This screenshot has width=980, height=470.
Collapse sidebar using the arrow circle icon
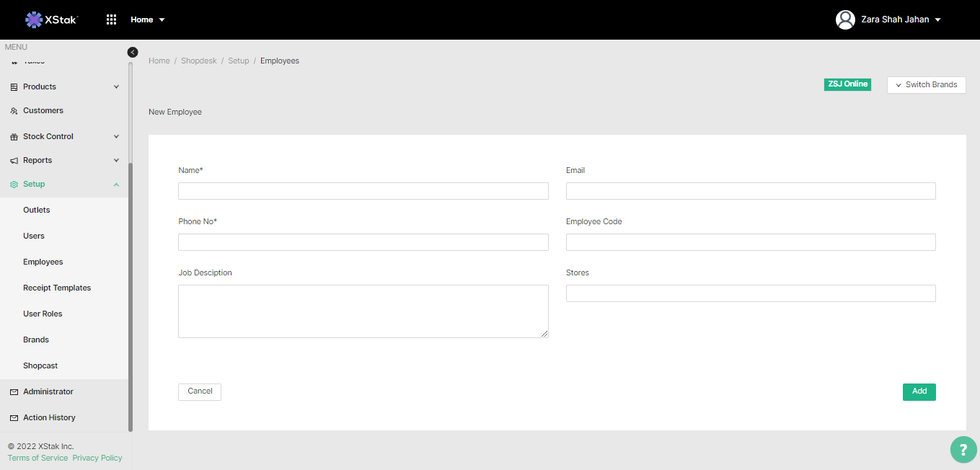click(133, 52)
